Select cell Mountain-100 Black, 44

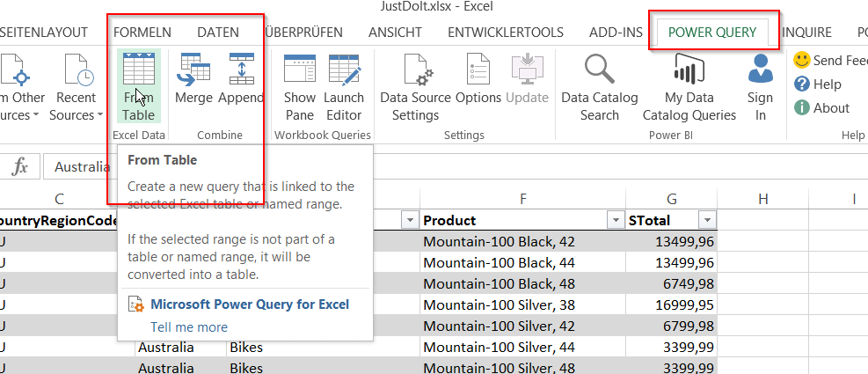click(x=522, y=262)
